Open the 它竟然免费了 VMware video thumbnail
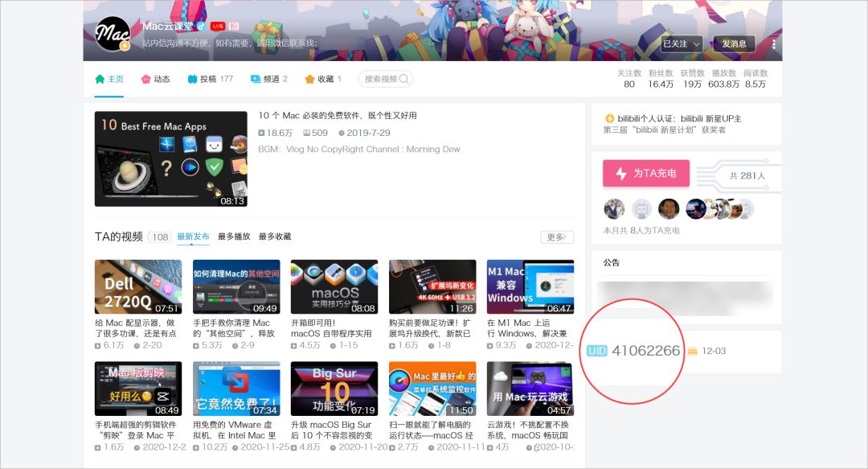 [x=236, y=389]
